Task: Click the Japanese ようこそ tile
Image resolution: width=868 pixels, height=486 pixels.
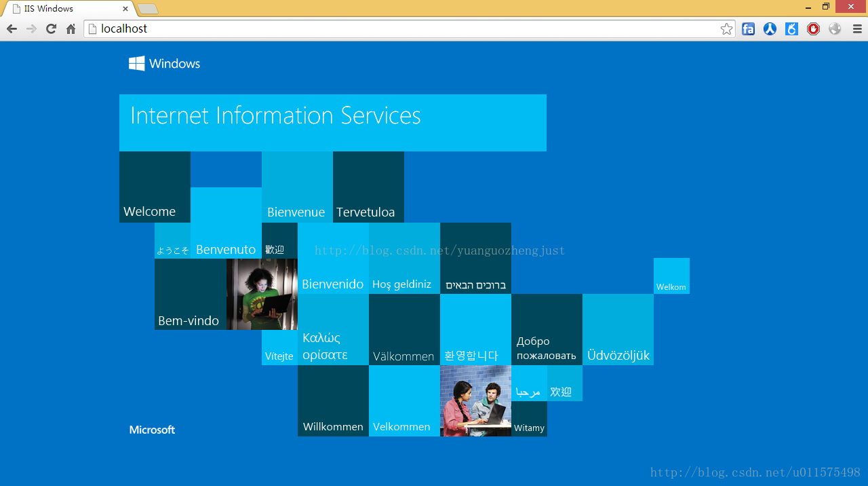Action: [172, 240]
